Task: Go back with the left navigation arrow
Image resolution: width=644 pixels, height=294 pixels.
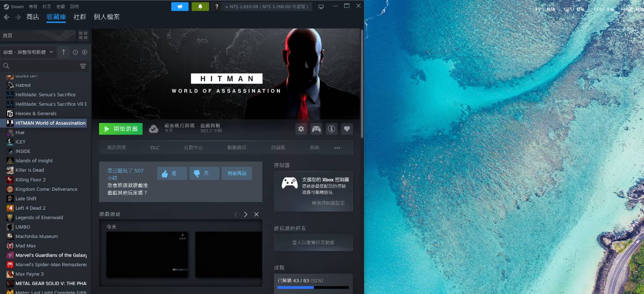Action: [6, 17]
